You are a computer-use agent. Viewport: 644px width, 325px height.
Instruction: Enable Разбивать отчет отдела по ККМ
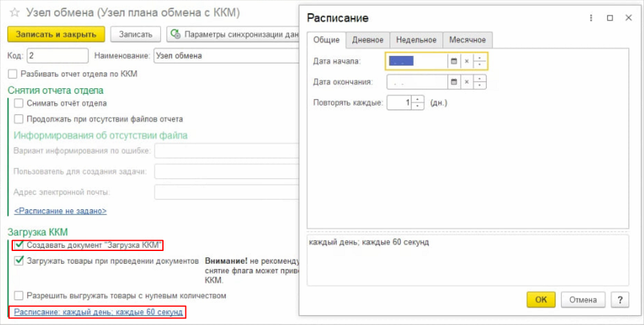coord(14,74)
